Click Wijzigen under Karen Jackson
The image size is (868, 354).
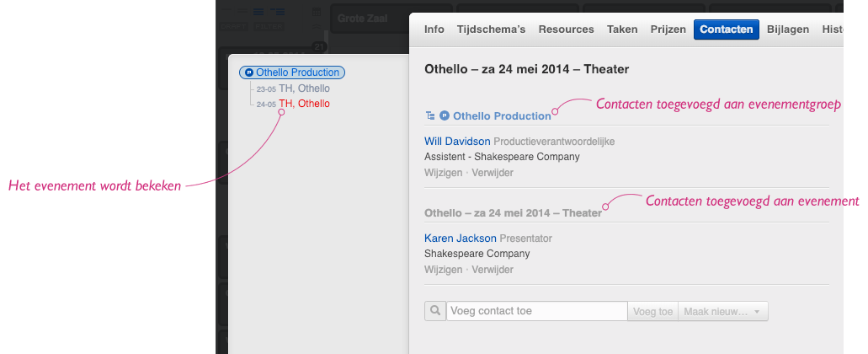[443, 270]
